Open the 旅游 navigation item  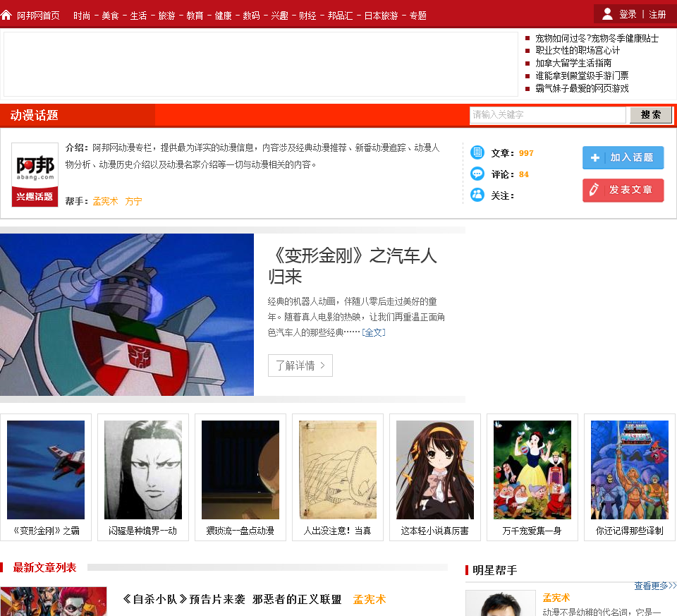[166, 16]
